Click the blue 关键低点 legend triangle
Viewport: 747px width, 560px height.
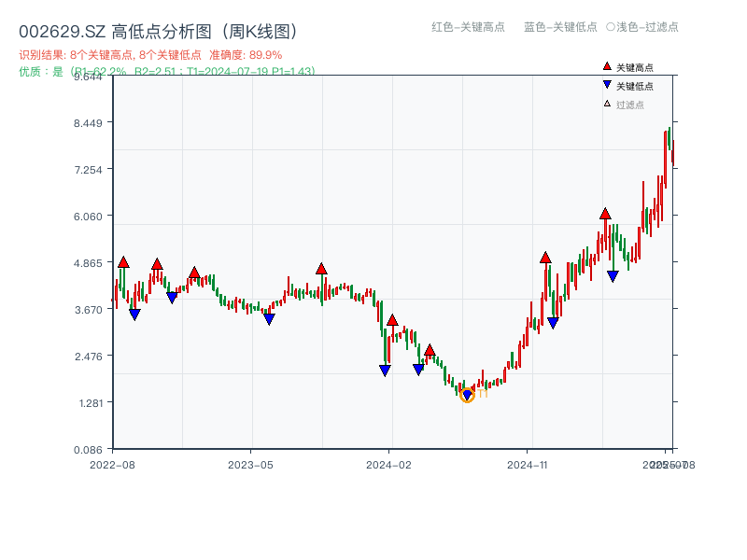click(x=607, y=85)
